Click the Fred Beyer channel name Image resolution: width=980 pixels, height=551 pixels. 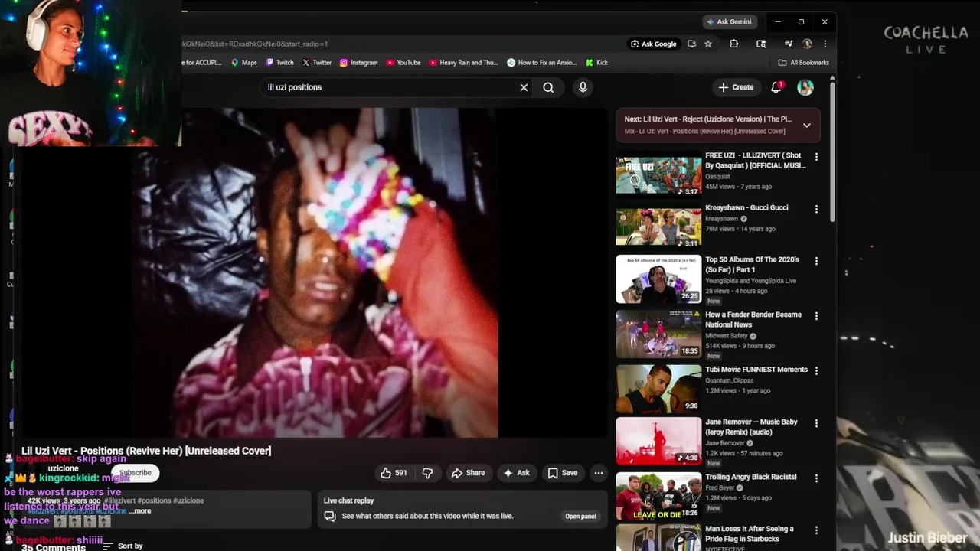point(720,487)
